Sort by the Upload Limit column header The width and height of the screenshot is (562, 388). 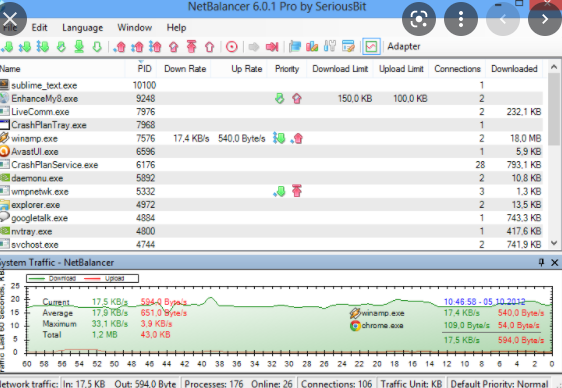[401, 69]
